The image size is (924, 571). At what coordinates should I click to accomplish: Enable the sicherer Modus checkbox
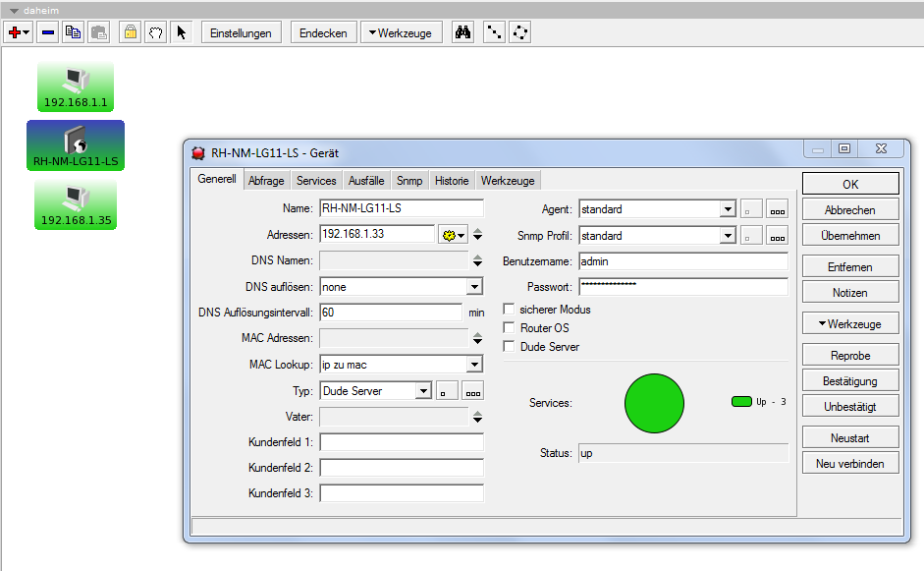point(509,310)
